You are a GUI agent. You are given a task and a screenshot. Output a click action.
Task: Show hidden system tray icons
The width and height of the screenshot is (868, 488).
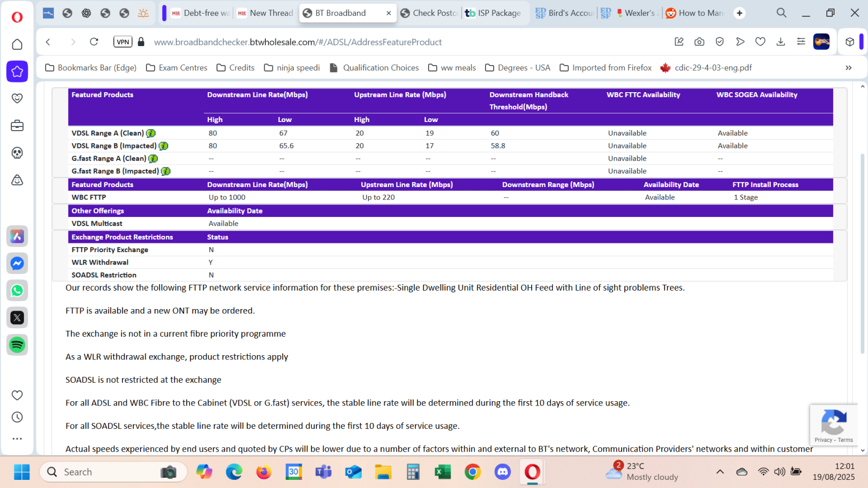point(720,472)
